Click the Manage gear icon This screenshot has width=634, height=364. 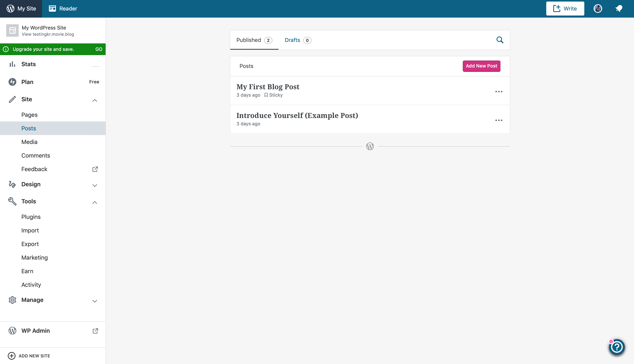(x=12, y=300)
